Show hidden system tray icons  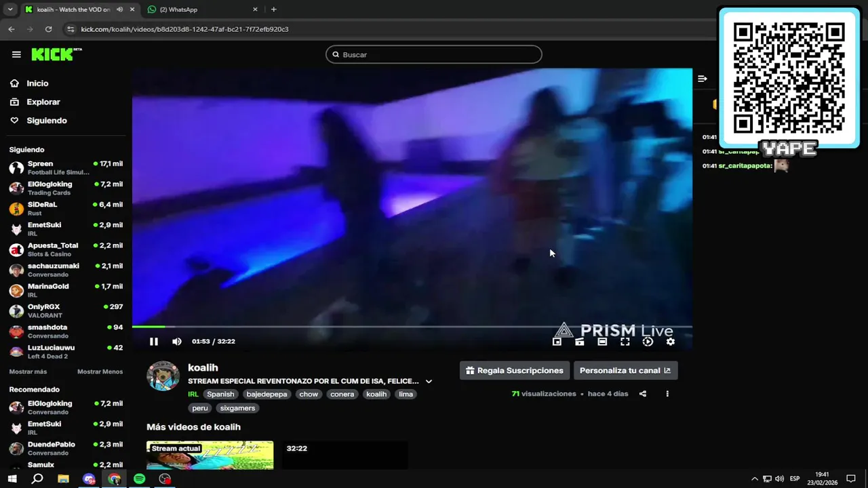[x=755, y=479]
